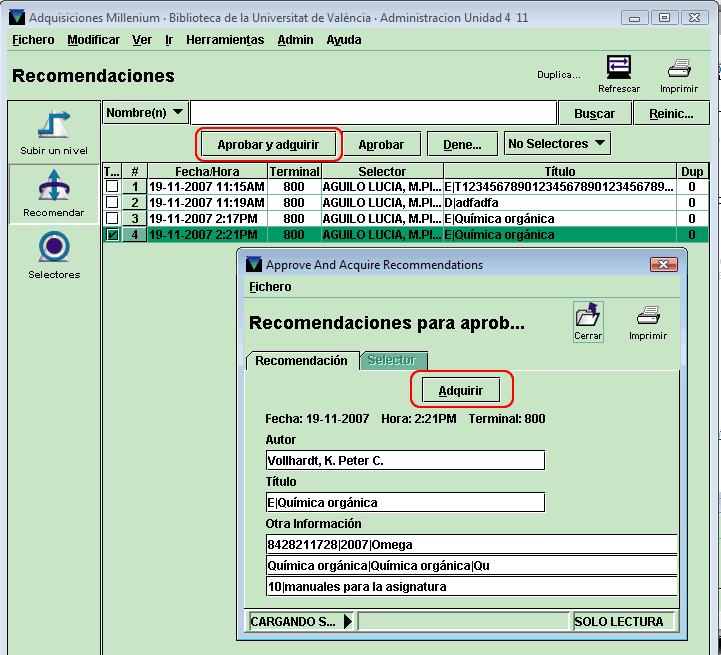Viewport: 721px width, 655px height.
Task: Open the Ver menu
Action: coord(142,40)
